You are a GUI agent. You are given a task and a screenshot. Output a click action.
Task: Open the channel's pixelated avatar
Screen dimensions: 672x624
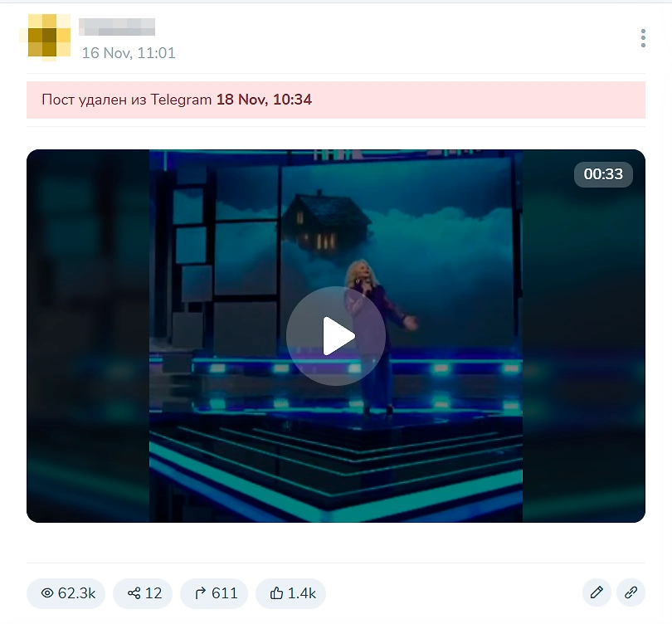(48, 36)
